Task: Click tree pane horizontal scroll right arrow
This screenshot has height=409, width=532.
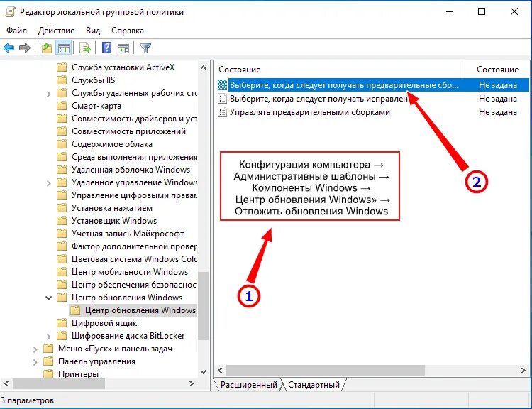Action: coord(192,384)
